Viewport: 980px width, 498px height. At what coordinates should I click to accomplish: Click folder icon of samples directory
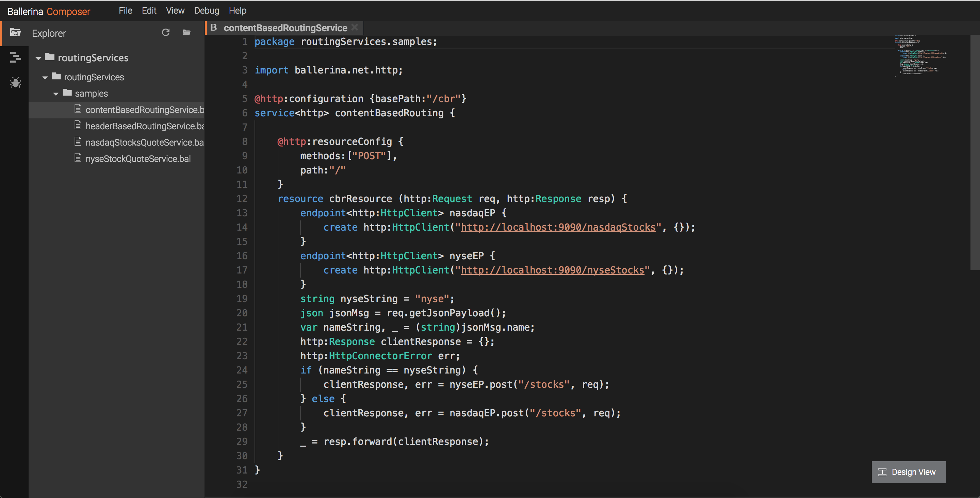67,93
